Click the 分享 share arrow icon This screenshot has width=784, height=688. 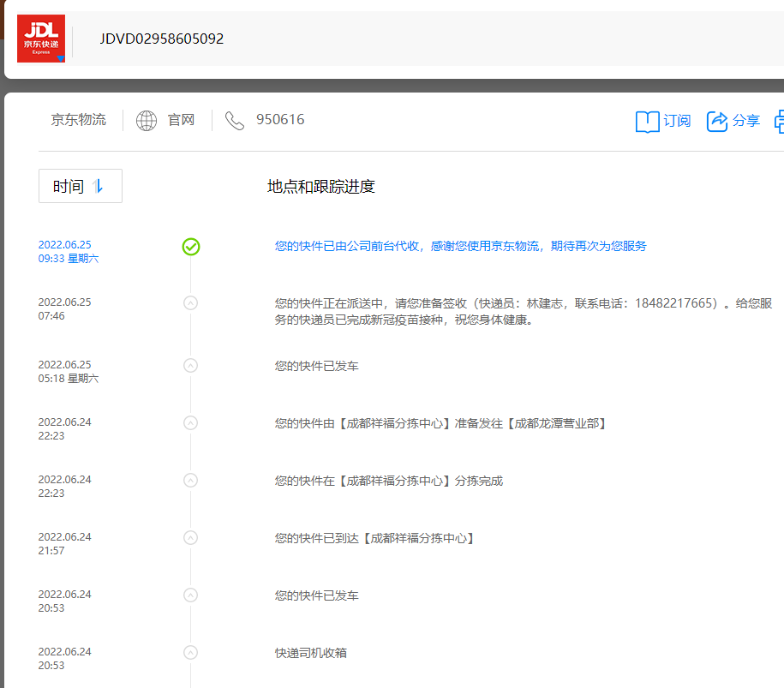[717, 121]
